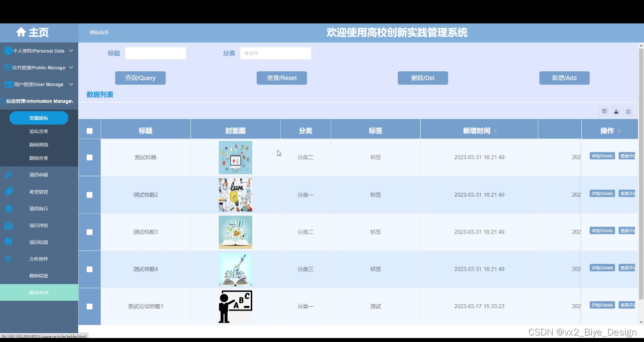Open the cover image of 测试标题
This screenshot has height=342, width=644.
coord(235,157)
